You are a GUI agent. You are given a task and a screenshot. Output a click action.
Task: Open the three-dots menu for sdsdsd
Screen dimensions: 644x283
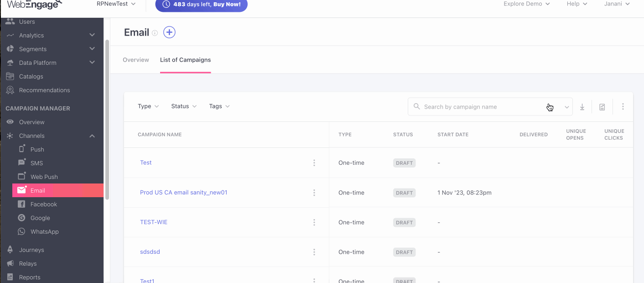(x=314, y=252)
